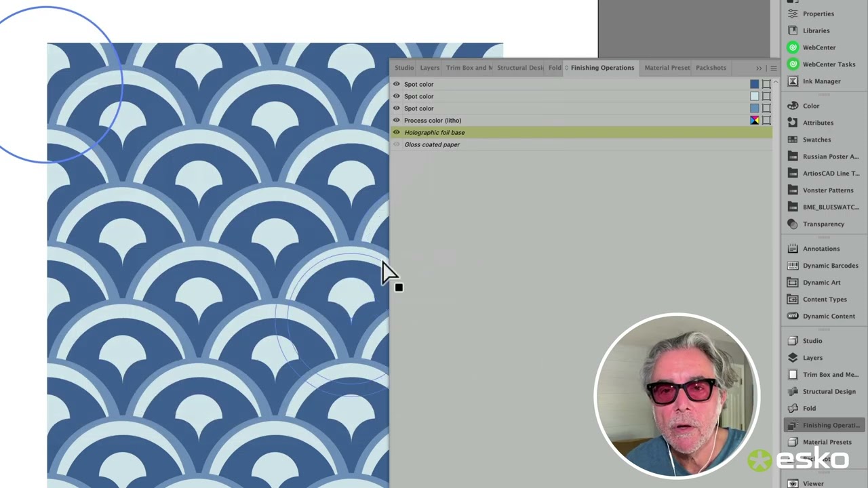Open the Finishing Operations panel menu
Viewport: 868px width, 488px height.
pyautogui.click(x=774, y=68)
